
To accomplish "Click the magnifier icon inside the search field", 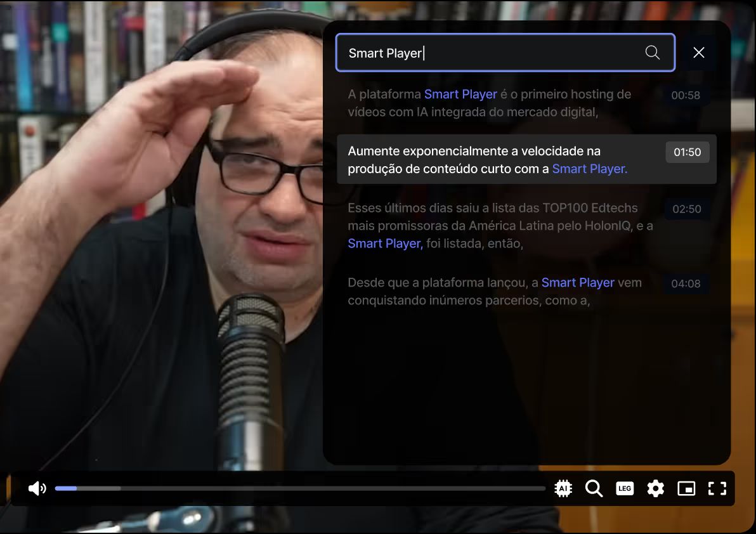I will [x=652, y=53].
